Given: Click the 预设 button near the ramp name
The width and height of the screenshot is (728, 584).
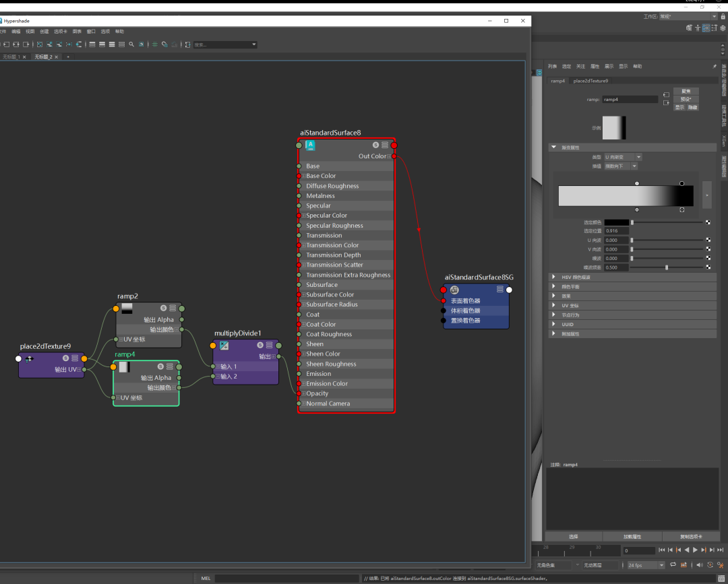Looking at the screenshot, I should point(686,99).
